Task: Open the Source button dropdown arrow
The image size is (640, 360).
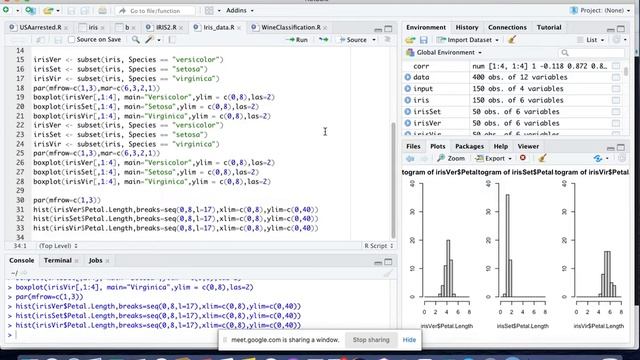Action: [374, 40]
